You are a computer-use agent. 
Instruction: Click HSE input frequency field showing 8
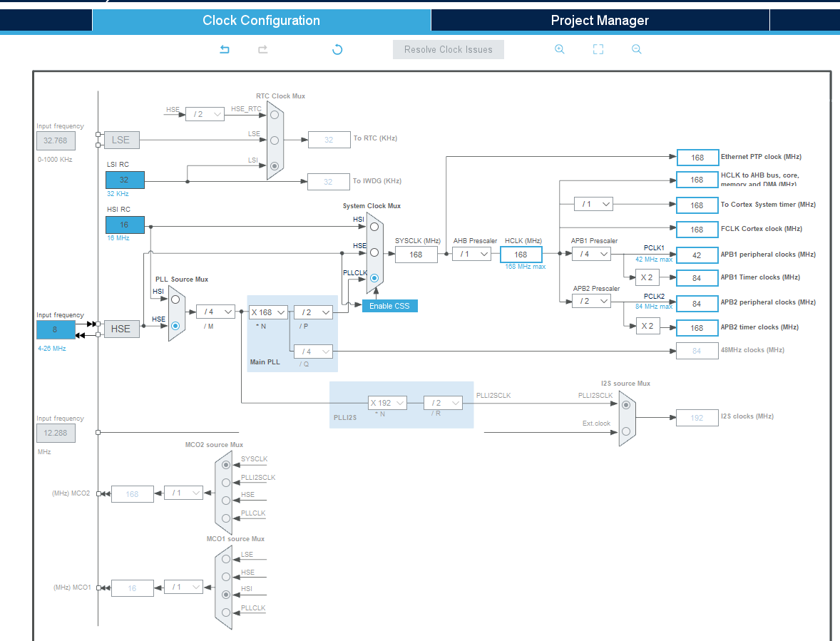coord(56,330)
